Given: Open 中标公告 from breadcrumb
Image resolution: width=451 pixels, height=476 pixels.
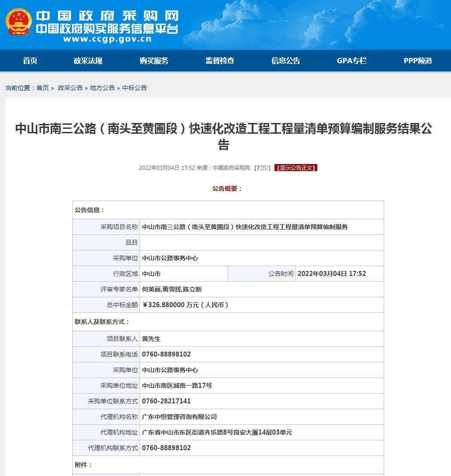Looking at the screenshot, I should coord(134,88).
